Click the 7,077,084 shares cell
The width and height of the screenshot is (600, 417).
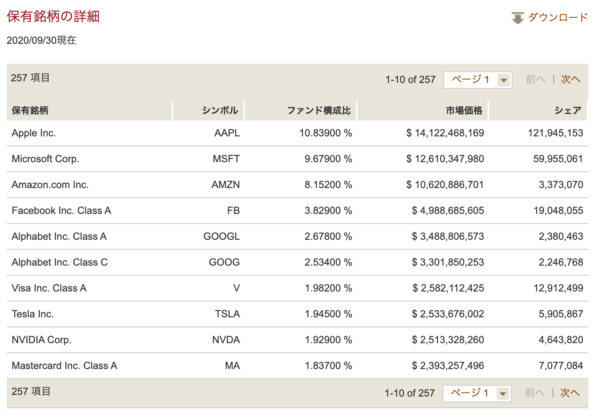coord(561,366)
